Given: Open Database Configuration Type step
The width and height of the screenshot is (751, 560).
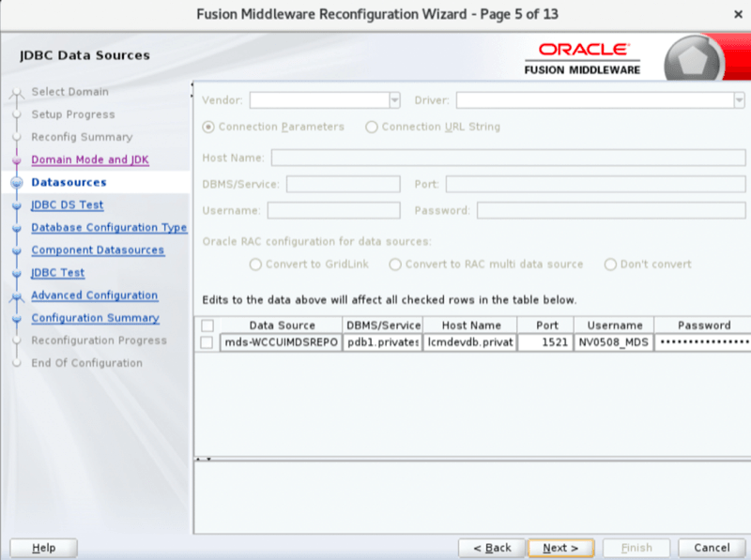Looking at the screenshot, I should click(109, 227).
